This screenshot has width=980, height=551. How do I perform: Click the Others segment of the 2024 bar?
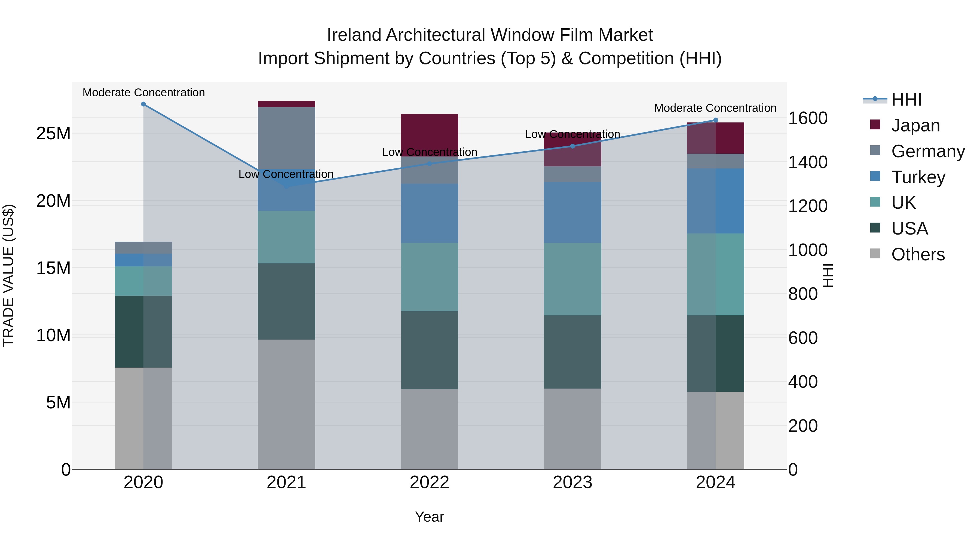click(716, 430)
